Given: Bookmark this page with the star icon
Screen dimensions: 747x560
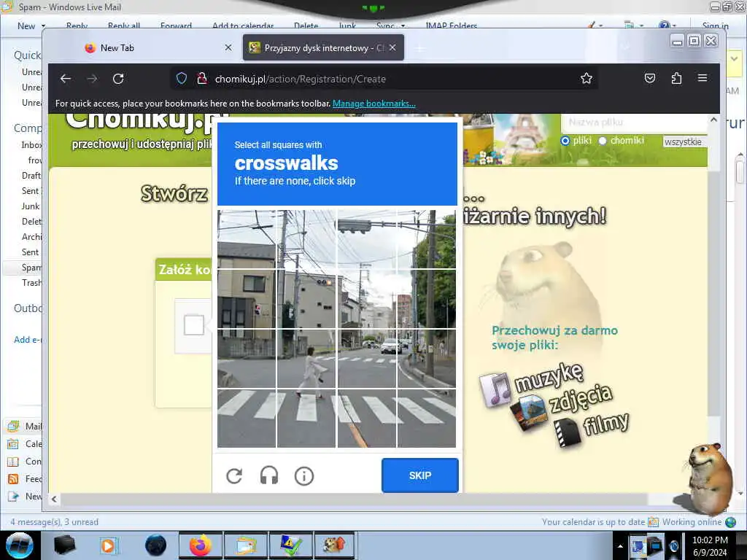Looking at the screenshot, I should pos(587,79).
